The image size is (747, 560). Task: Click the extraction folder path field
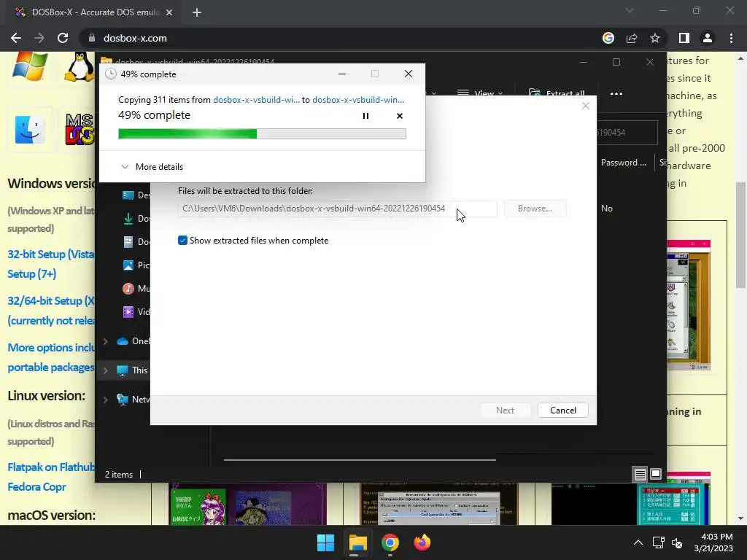[337, 209]
